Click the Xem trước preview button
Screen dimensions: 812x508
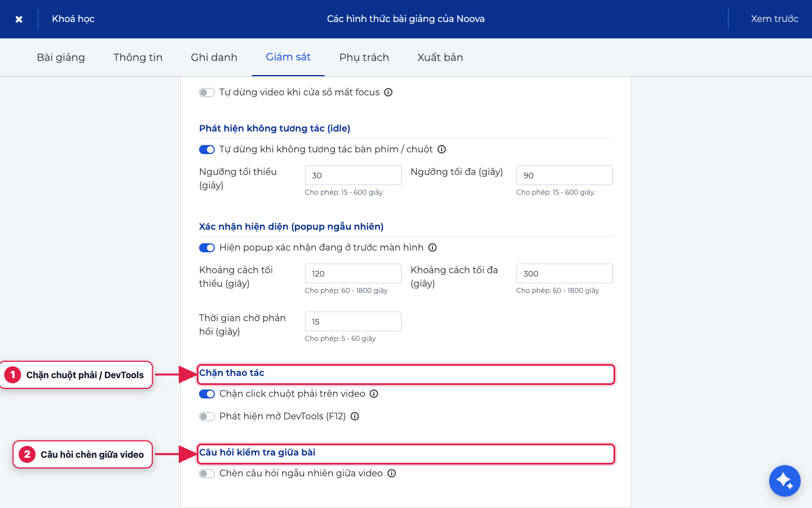tap(774, 19)
